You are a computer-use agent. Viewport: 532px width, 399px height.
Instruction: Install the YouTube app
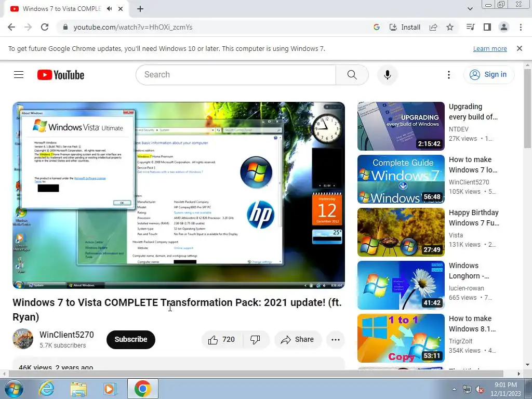coord(405,27)
